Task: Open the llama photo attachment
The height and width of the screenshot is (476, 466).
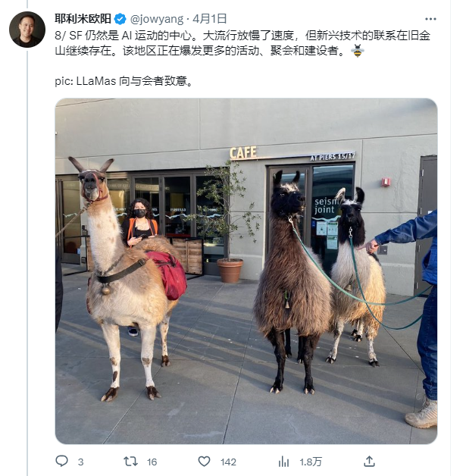Action: tap(246, 271)
